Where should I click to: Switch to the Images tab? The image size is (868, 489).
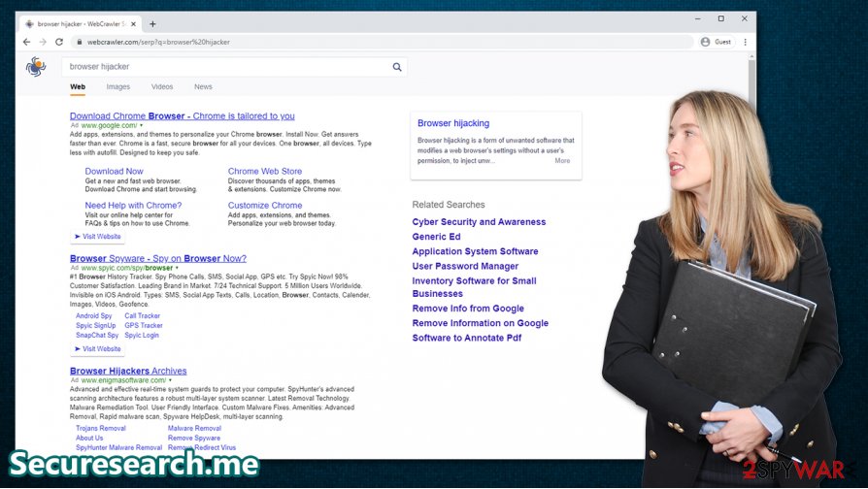click(117, 87)
